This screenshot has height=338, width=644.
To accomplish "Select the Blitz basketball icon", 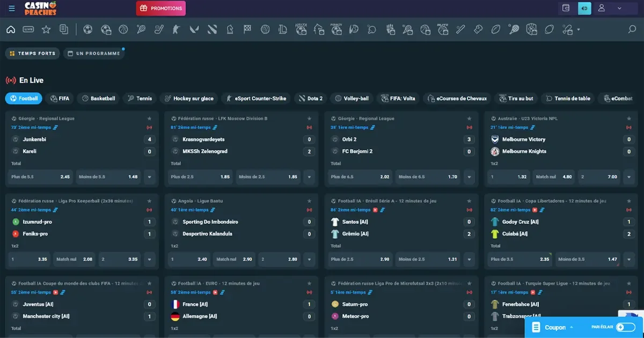I will (x=443, y=29).
